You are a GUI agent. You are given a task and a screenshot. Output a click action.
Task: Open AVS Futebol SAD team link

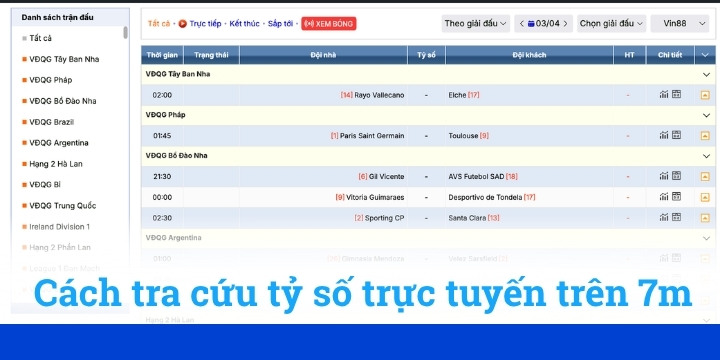476,177
